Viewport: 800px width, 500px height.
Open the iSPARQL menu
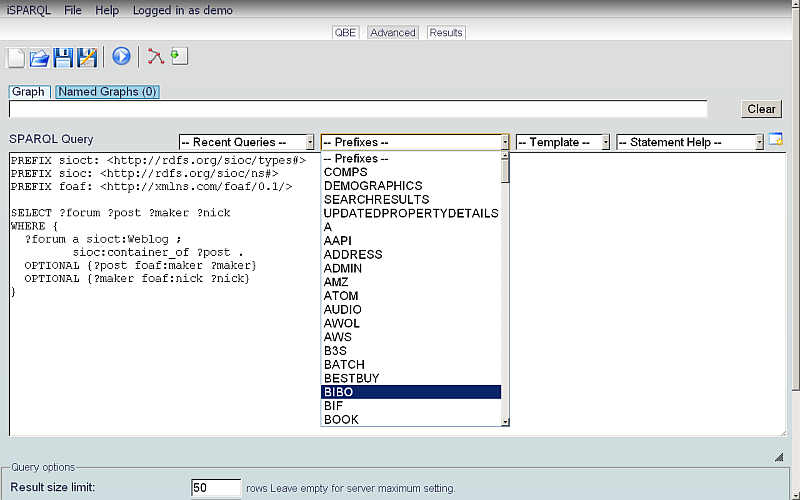29,10
